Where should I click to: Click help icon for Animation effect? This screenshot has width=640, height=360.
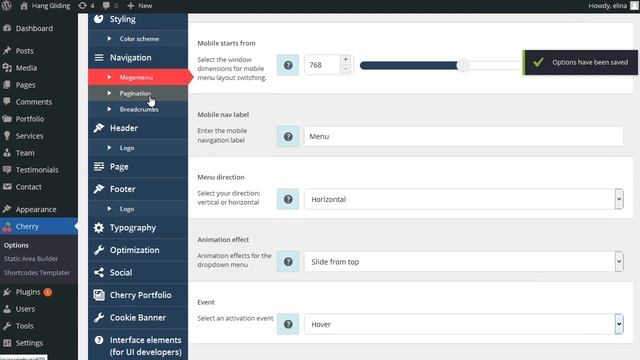click(x=288, y=262)
